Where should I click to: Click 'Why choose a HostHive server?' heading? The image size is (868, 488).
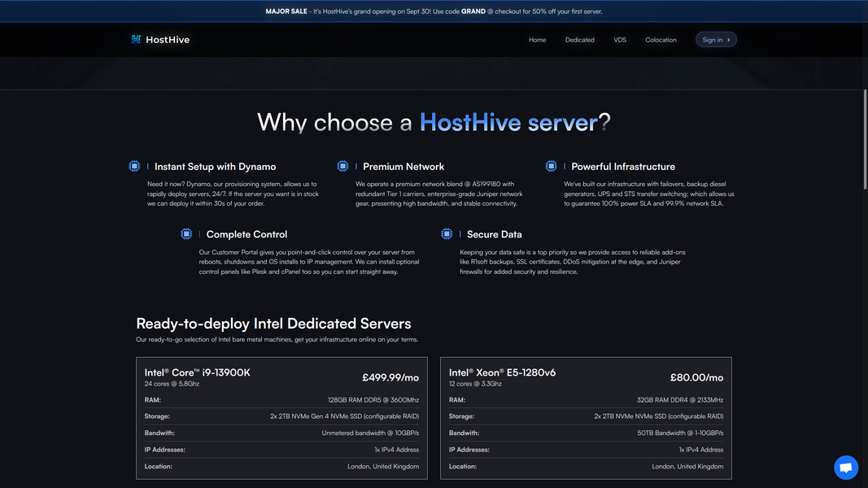coord(434,122)
